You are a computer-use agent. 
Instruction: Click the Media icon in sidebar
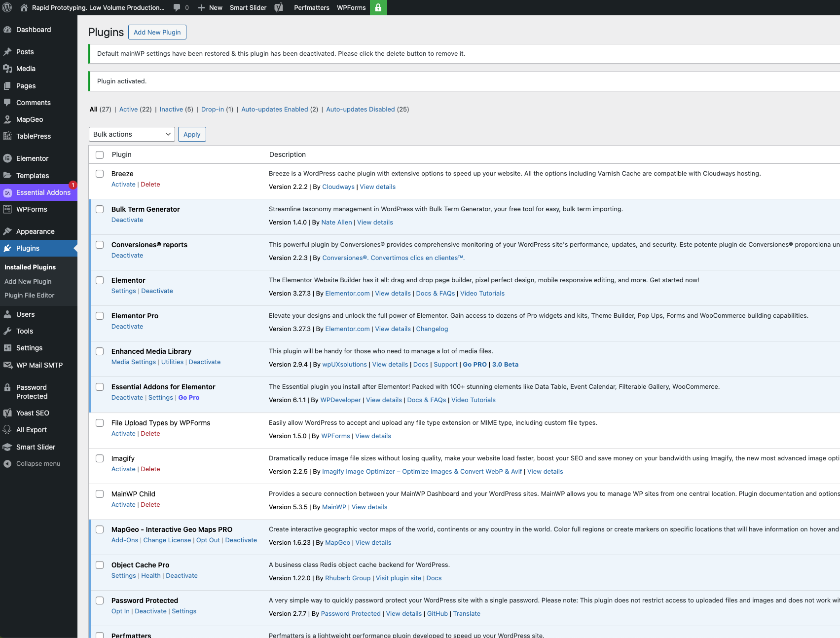point(7,69)
